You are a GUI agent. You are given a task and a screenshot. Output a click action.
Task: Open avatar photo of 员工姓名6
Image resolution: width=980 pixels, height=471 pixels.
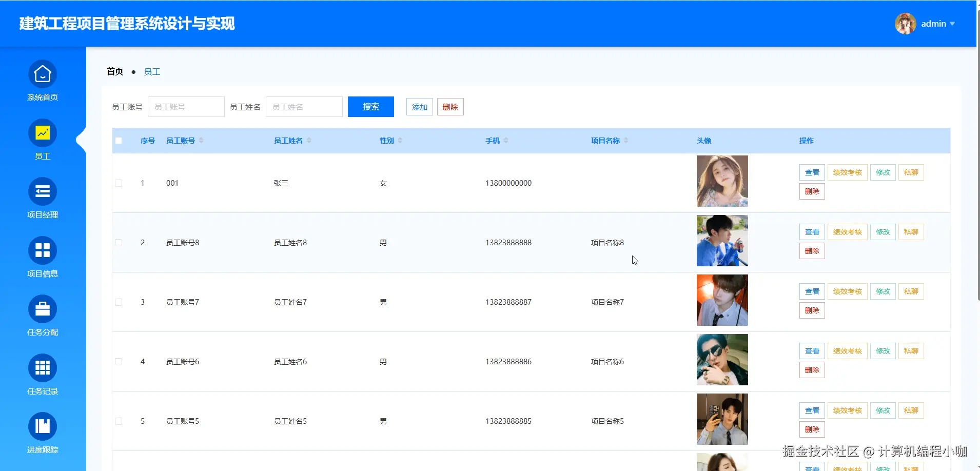pos(722,360)
